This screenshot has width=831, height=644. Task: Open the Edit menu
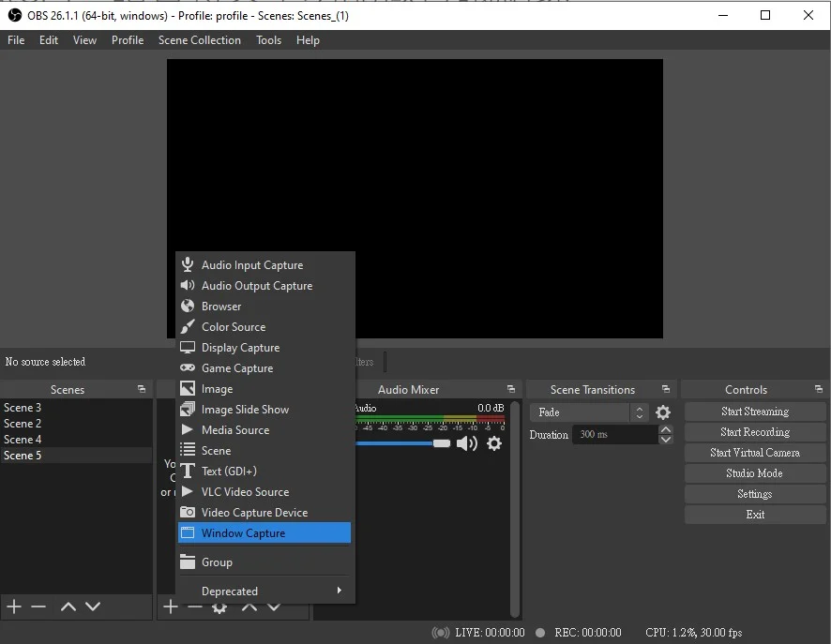pyautogui.click(x=49, y=40)
